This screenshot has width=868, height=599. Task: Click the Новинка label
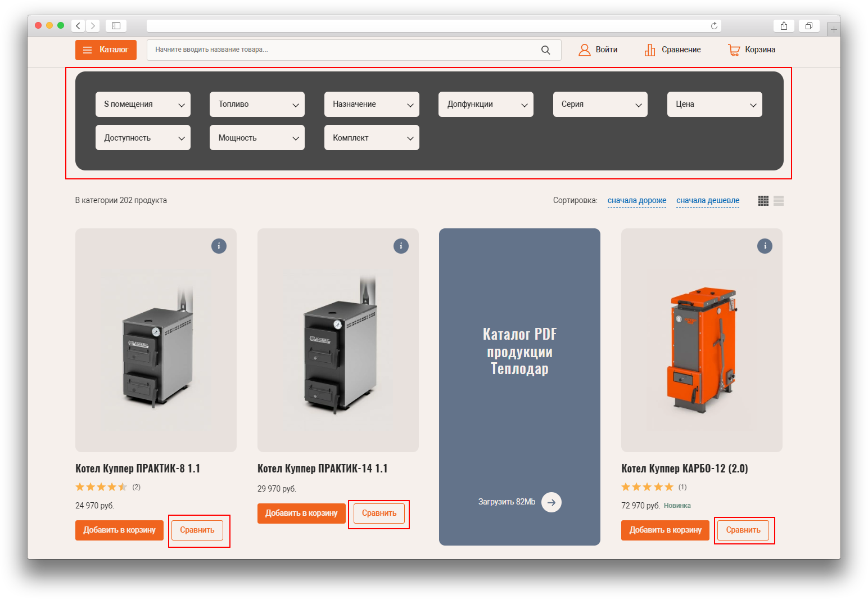(677, 506)
